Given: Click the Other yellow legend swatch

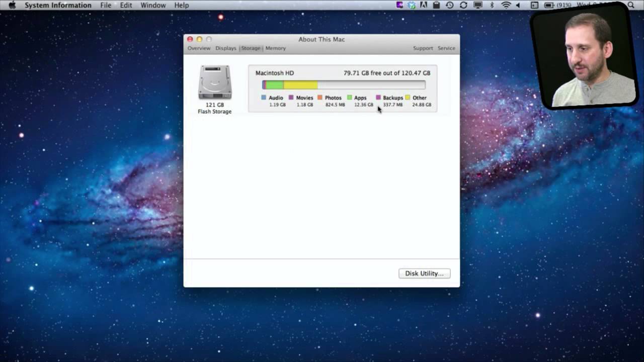Looking at the screenshot, I should tap(408, 98).
